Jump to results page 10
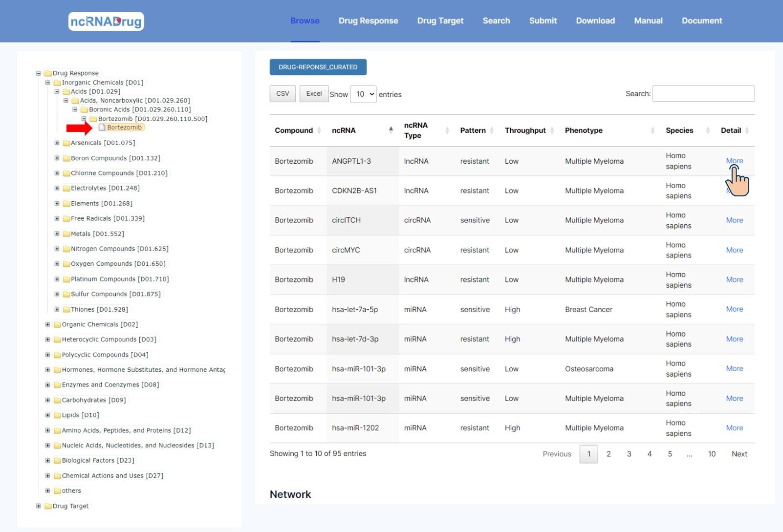This screenshot has height=532, width=783. 712,454
